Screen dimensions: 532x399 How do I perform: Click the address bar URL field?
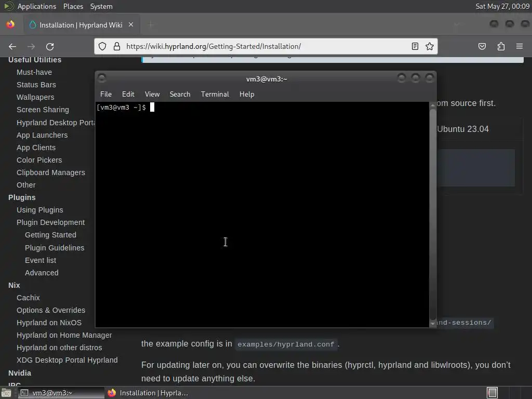pyautogui.click(x=267, y=46)
